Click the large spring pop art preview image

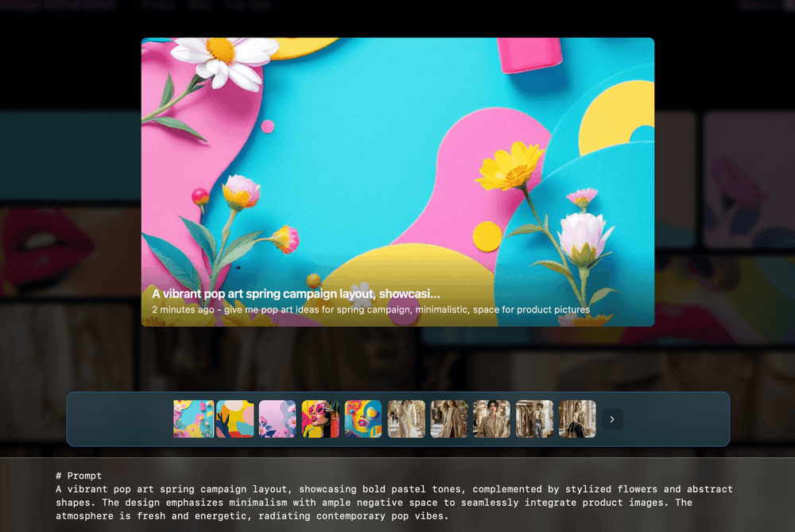[397, 159]
